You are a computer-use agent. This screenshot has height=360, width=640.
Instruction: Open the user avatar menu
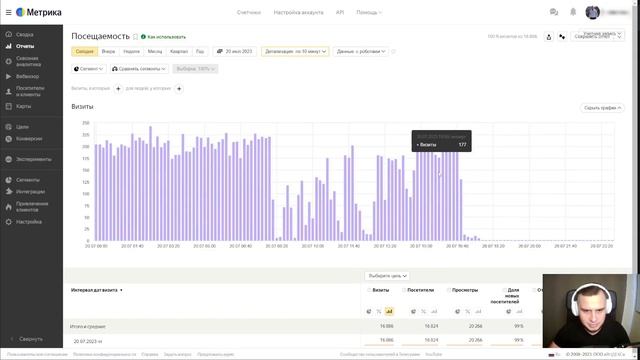click(x=592, y=12)
